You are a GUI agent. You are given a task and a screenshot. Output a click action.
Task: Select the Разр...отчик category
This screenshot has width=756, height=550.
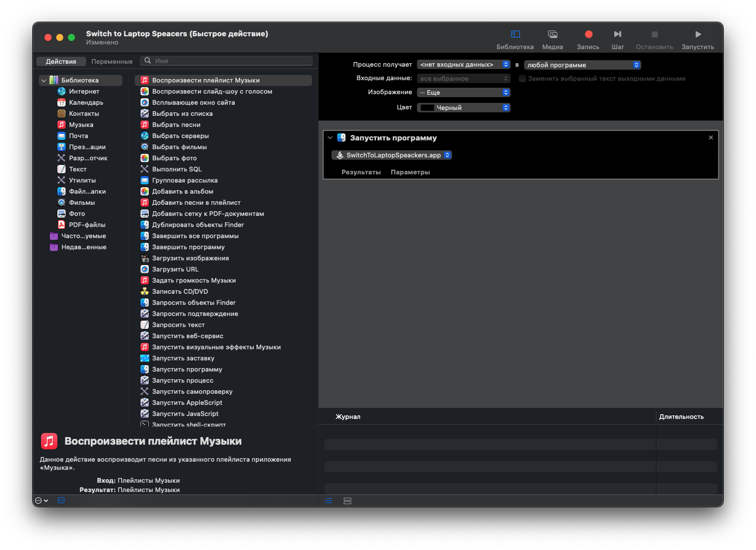pos(88,158)
